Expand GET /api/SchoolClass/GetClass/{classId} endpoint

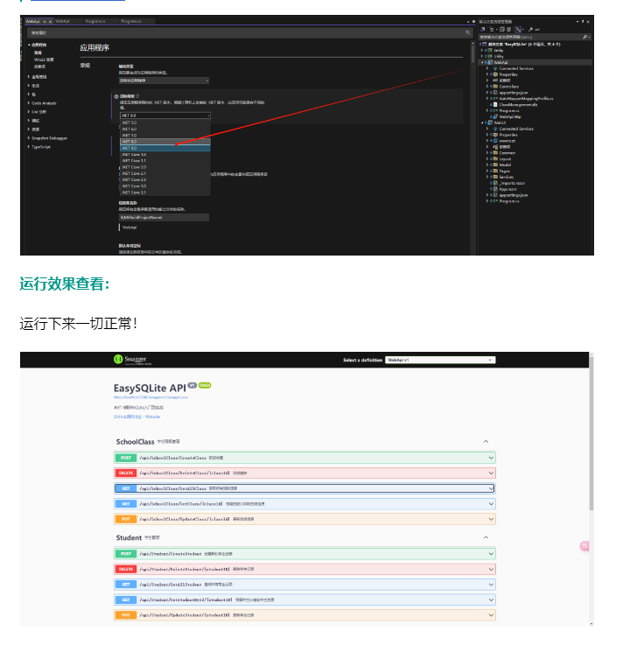tap(304, 504)
